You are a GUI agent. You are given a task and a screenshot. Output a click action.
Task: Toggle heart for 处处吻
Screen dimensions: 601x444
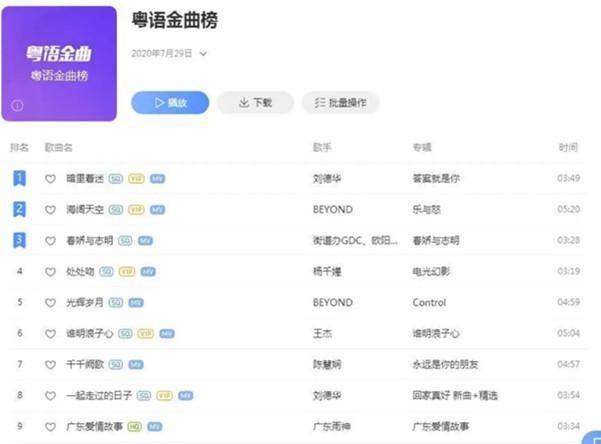(x=50, y=272)
